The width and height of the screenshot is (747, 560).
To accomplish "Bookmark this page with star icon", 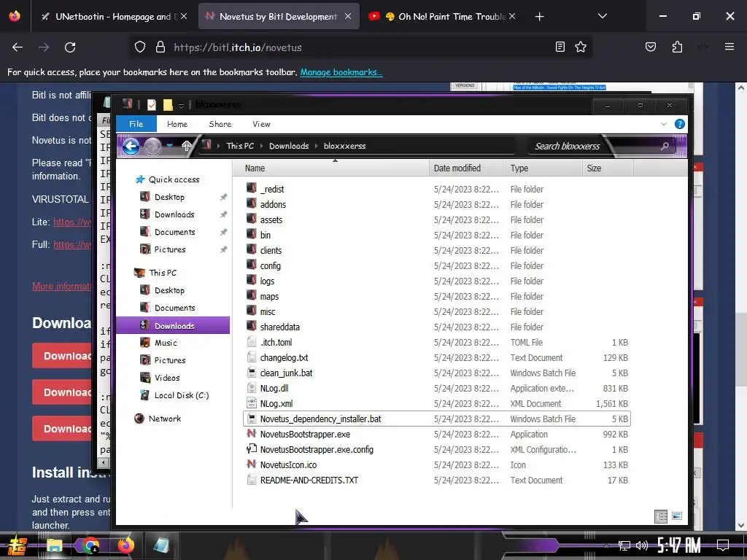I will click(580, 47).
